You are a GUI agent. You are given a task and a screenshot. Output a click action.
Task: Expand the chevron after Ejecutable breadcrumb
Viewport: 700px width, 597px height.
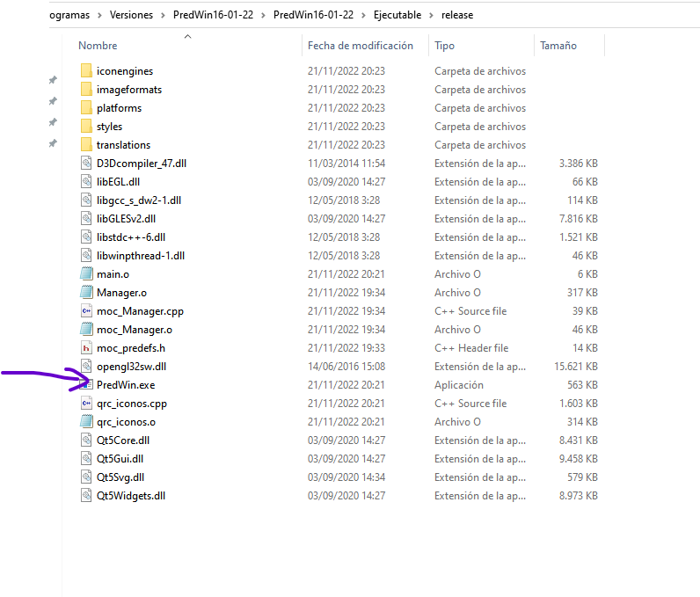point(431,15)
